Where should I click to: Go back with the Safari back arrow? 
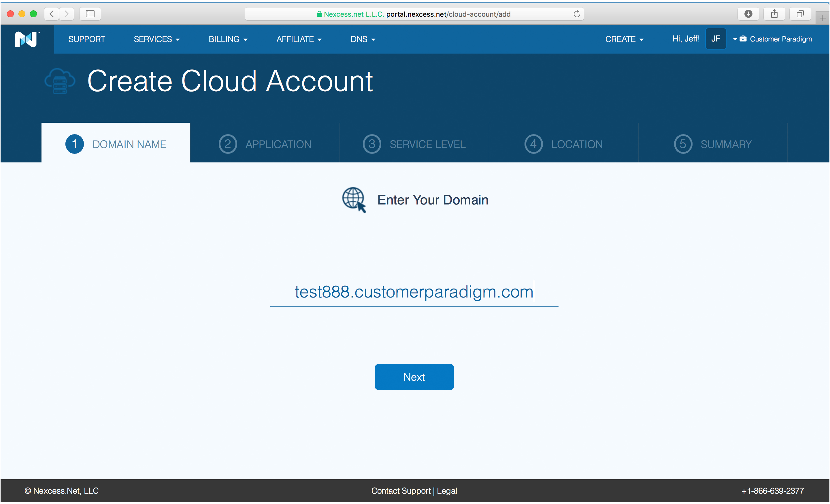[x=52, y=14]
